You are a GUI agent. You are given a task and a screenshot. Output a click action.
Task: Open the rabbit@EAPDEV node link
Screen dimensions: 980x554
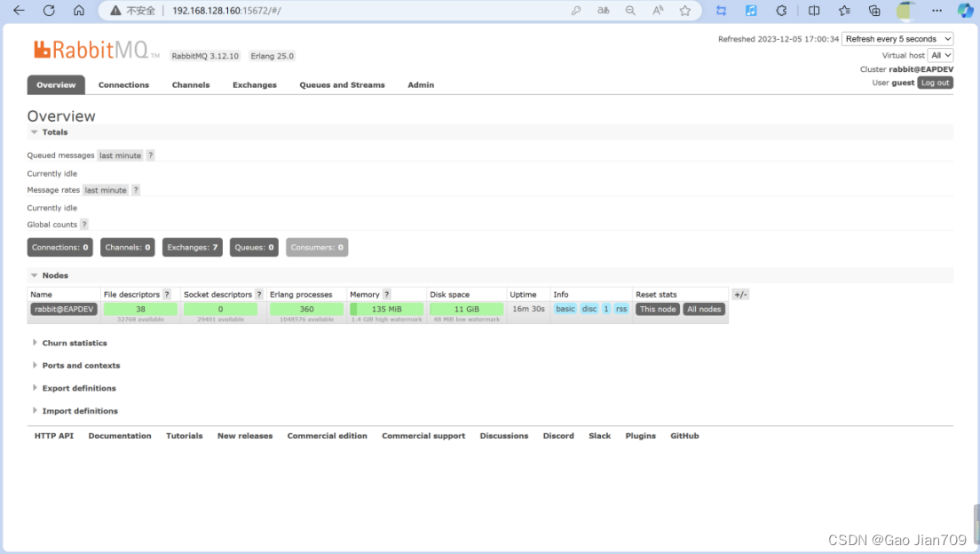64,309
